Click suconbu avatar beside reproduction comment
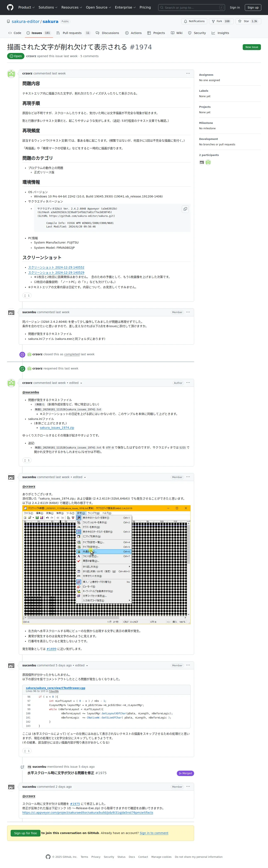The width and height of the screenshot is (268, 868). click(x=11, y=313)
